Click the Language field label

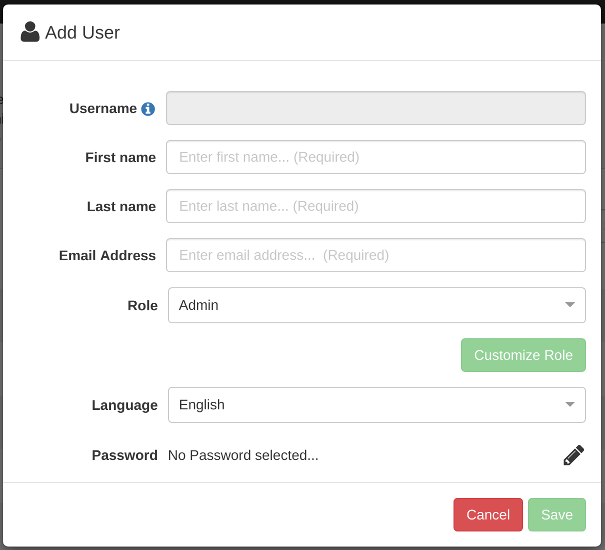[x=124, y=405]
